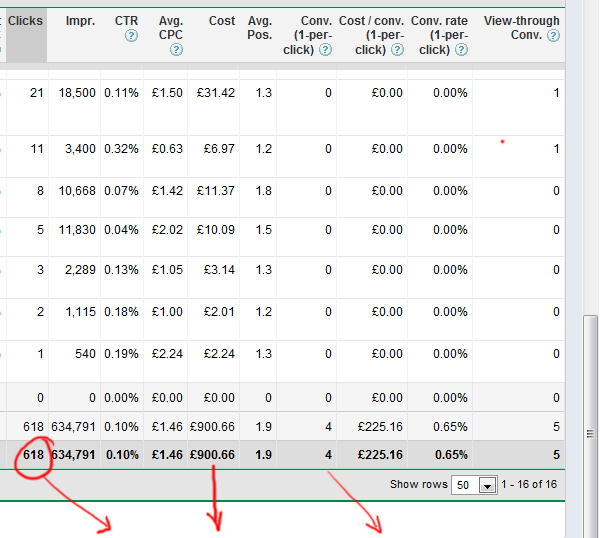Image resolution: width=606 pixels, height=538 pixels.
Task: Open the Avg. CPC help icon
Action: [176, 49]
